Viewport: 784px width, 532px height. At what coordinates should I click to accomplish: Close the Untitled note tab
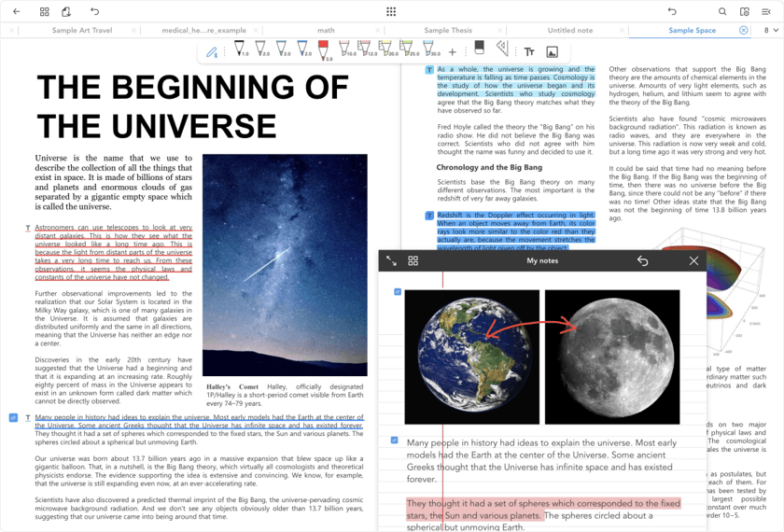[x=622, y=31]
